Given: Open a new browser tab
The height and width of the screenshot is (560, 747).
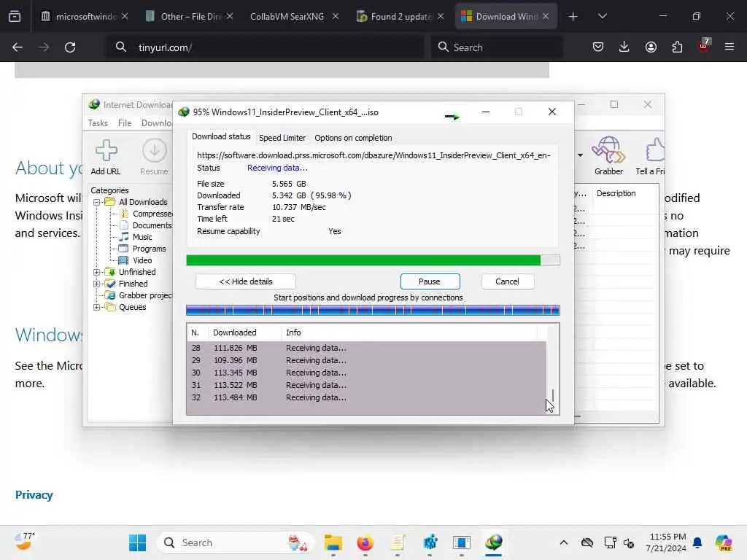Looking at the screenshot, I should (x=573, y=17).
